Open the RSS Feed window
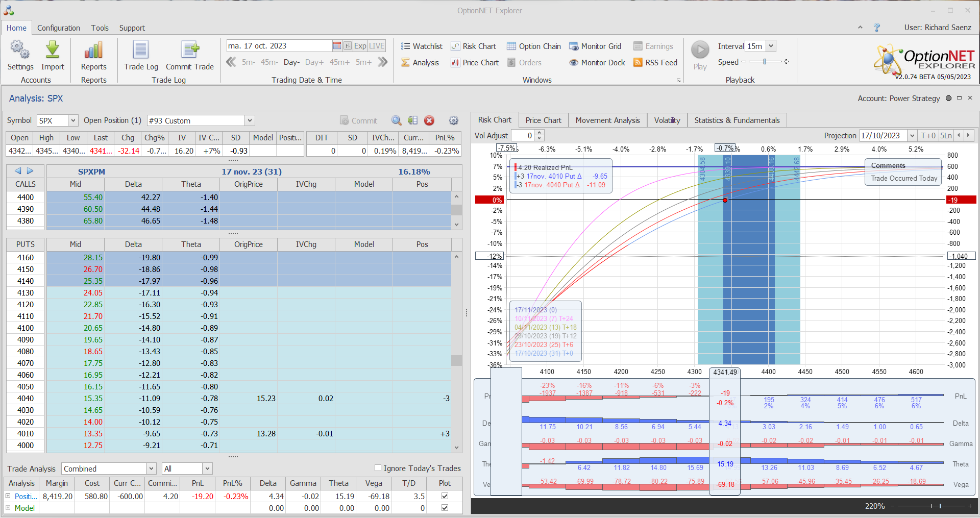Screen dimensions: 980x518 click(x=655, y=63)
